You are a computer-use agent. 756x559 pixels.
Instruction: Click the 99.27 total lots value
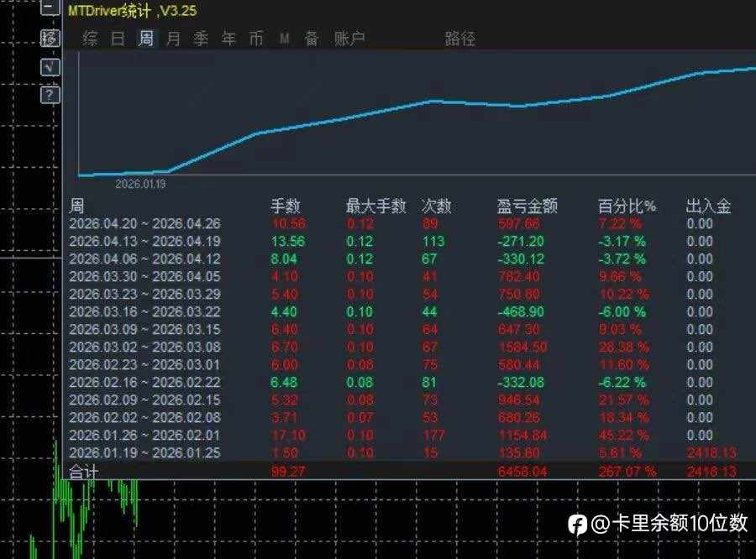pyautogui.click(x=288, y=472)
